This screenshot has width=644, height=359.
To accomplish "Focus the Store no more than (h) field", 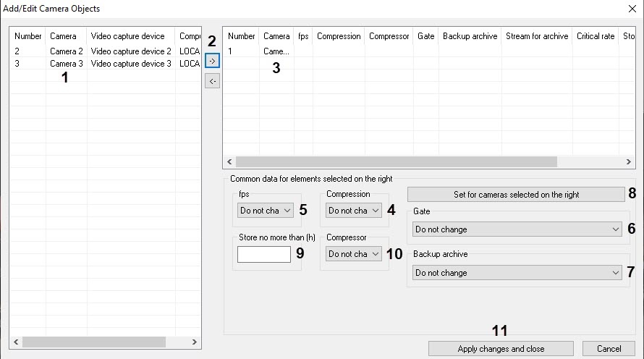I will pos(264,254).
